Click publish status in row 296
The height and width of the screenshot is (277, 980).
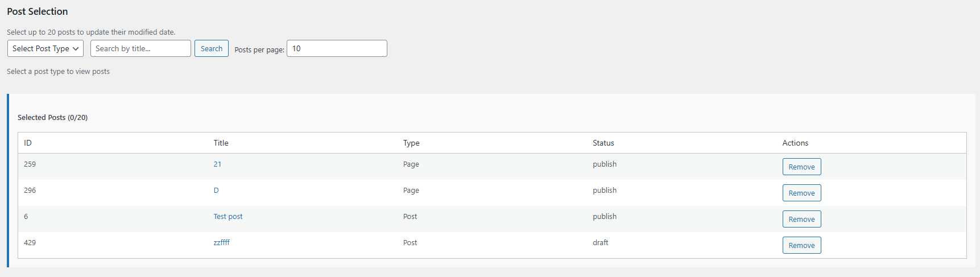[605, 190]
